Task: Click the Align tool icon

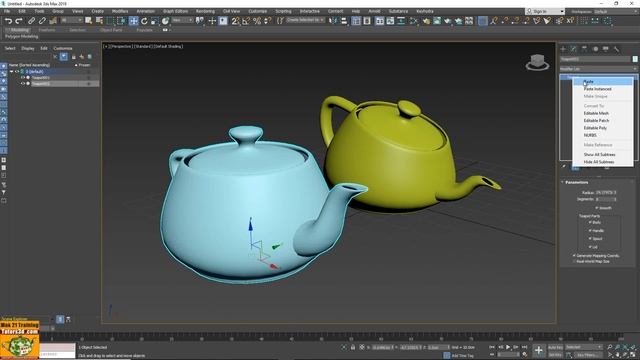Action: point(344,21)
